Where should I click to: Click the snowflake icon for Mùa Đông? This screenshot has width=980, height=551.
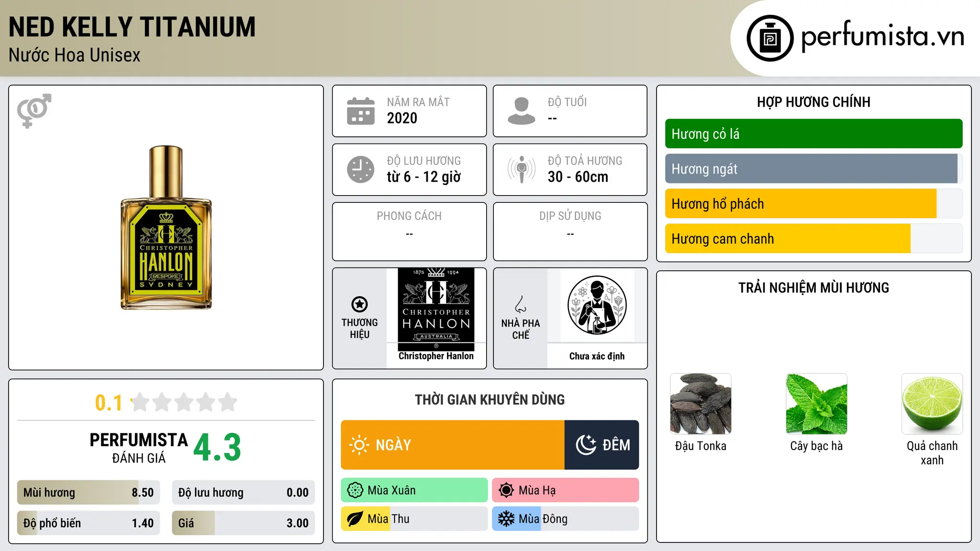[506, 519]
